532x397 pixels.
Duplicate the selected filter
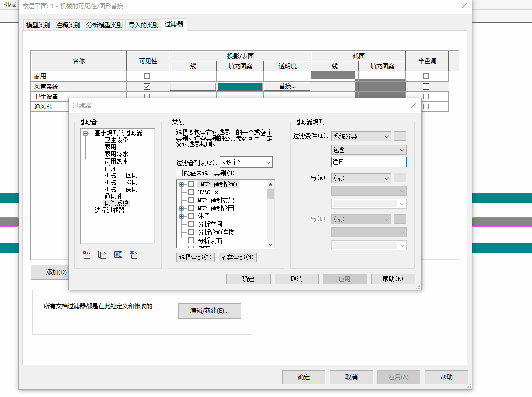pyautogui.click(x=102, y=255)
